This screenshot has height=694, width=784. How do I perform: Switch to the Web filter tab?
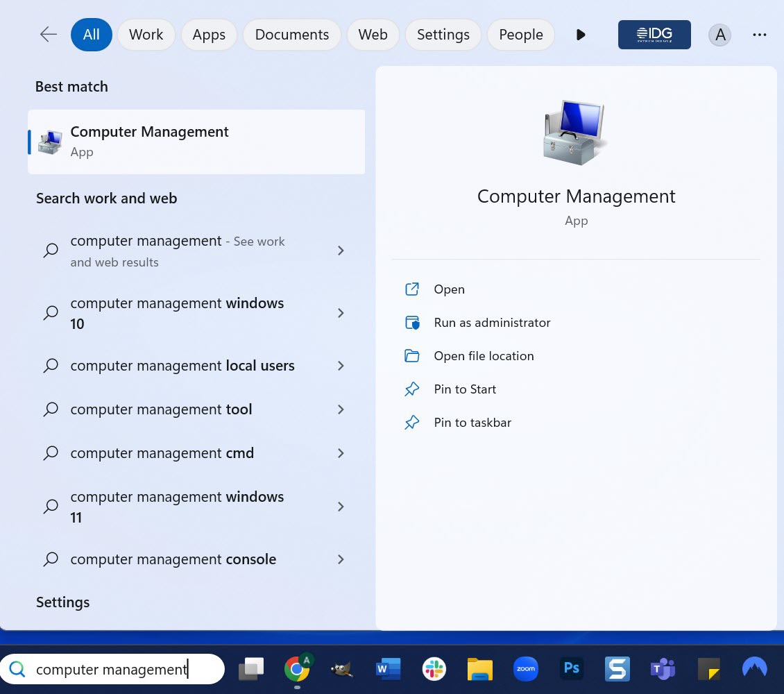pyautogui.click(x=373, y=35)
